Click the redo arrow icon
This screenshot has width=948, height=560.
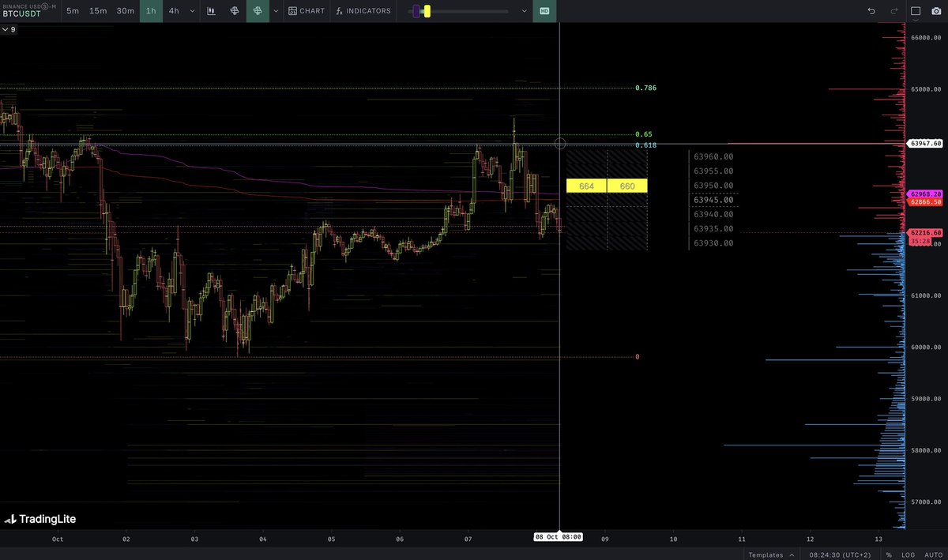point(893,11)
